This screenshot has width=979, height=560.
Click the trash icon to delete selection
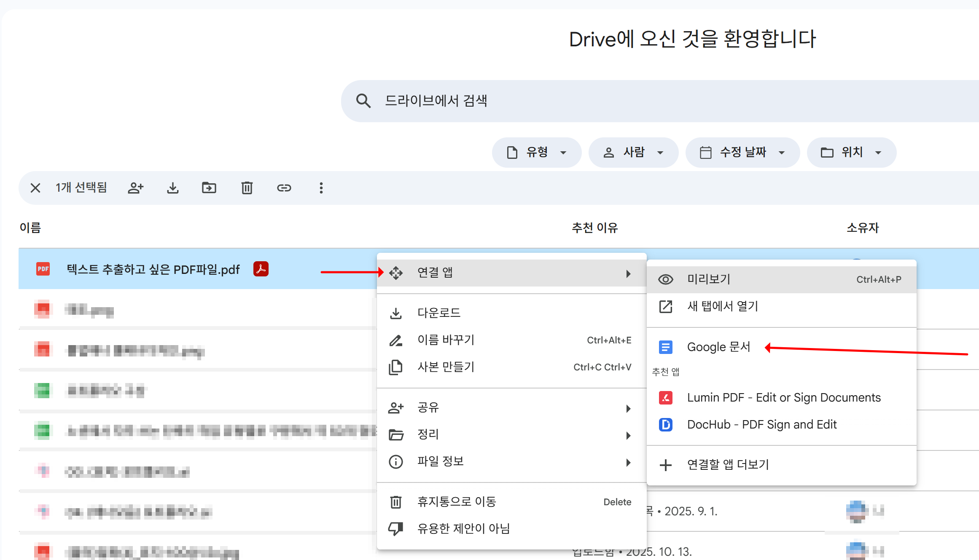[247, 188]
